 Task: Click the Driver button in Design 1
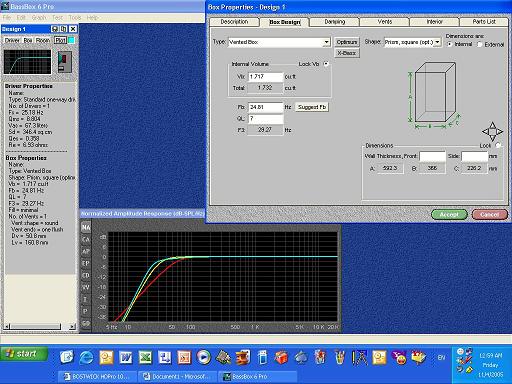(x=12, y=40)
